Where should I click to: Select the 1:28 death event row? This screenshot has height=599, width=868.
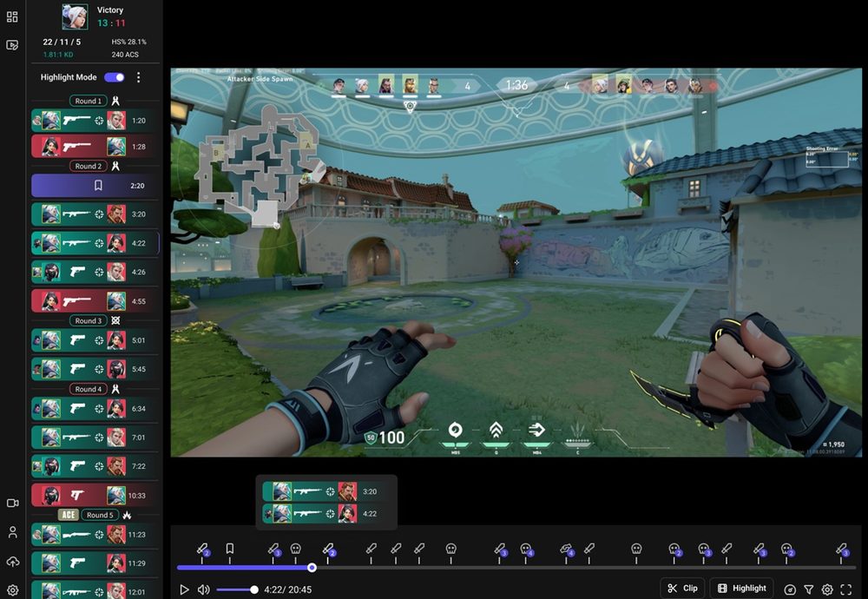point(95,147)
